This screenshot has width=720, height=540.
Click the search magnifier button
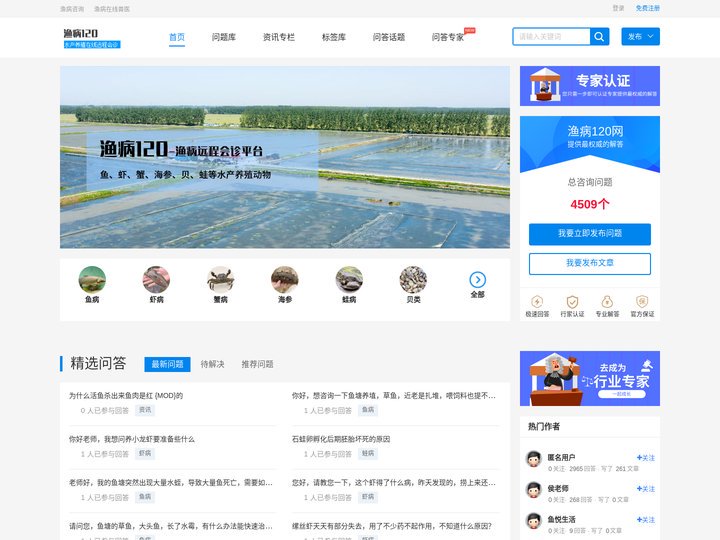click(599, 37)
